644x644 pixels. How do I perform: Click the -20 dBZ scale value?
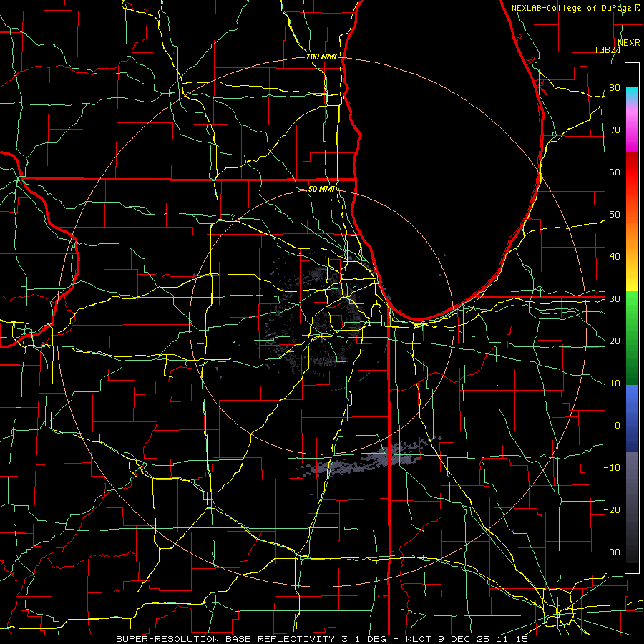pyautogui.click(x=612, y=509)
